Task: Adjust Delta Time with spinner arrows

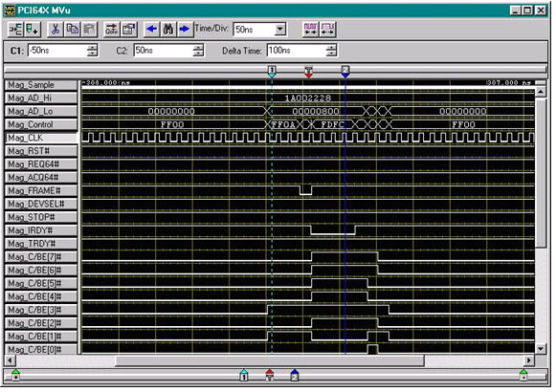Action: (331, 51)
